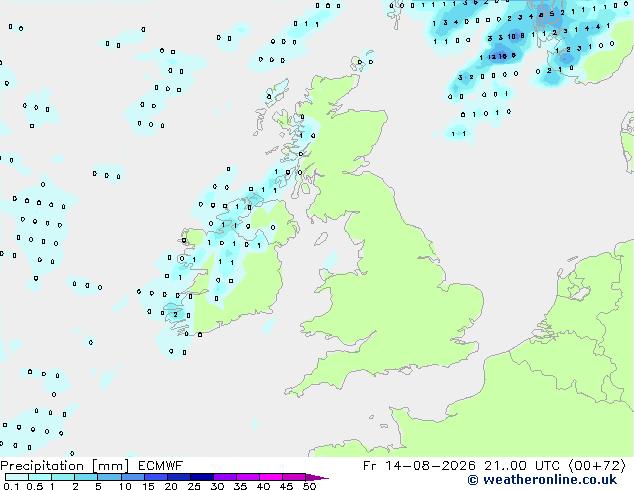Viewport: 634px width, 490px height.
Task: Click the 'Precipitation [mm]' label
Action: [x=65, y=466]
